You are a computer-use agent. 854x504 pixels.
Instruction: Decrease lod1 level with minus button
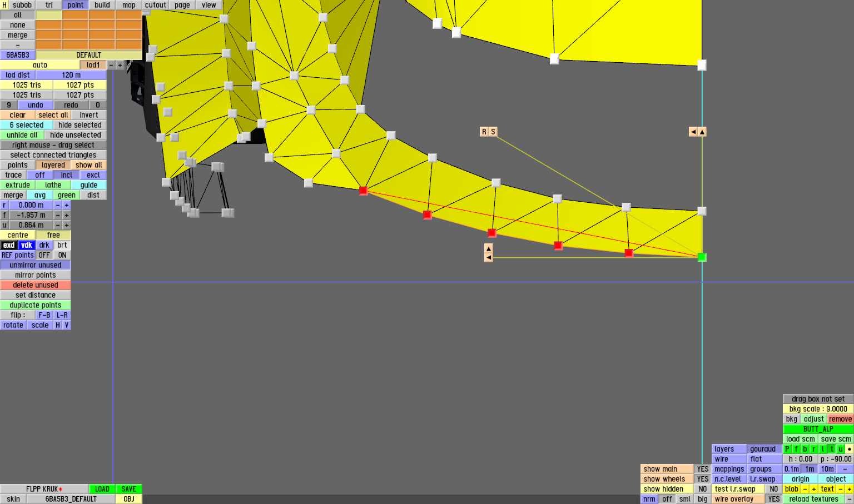(111, 65)
